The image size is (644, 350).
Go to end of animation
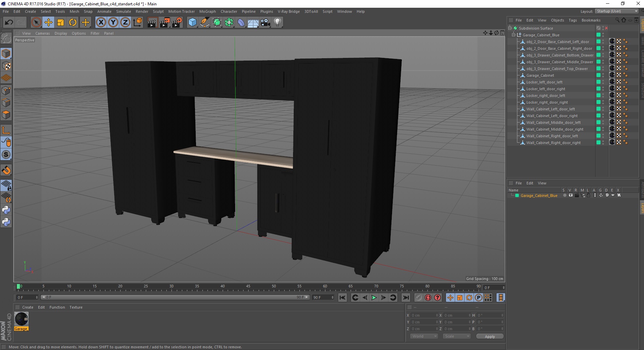(x=406, y=297)
